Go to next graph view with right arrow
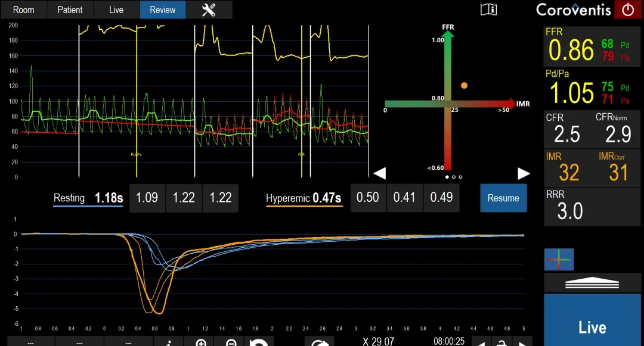The width and height of the screenshot is (644, 346). (x=523, y=173)
